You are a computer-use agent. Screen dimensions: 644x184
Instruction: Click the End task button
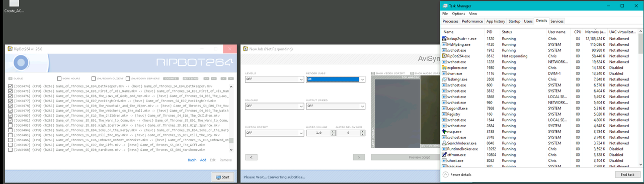[628, 174]
